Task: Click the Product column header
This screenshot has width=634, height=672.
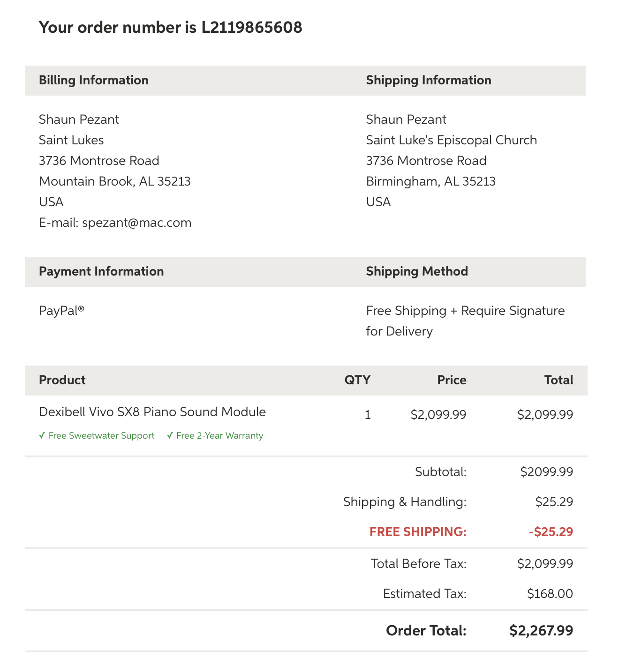Action: (62, 380)
